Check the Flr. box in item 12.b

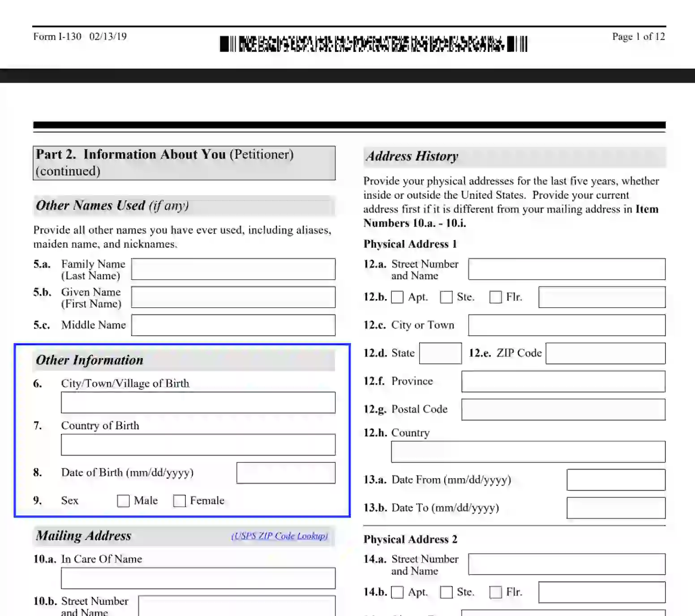[496, 297]
